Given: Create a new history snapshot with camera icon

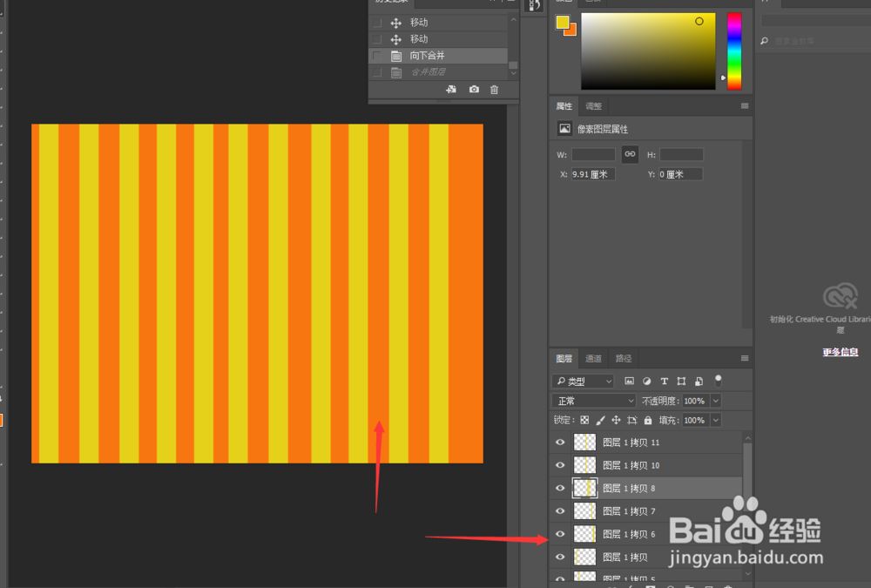Looking at the screenshot, I should pyautogui.click(x=474, y=90).
